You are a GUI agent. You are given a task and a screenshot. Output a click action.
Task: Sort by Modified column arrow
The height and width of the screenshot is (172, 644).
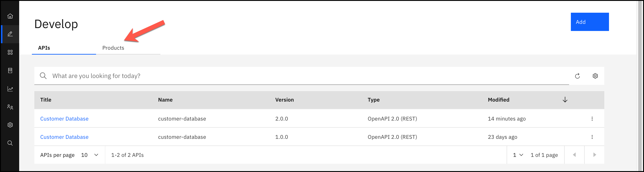[565, 100]
